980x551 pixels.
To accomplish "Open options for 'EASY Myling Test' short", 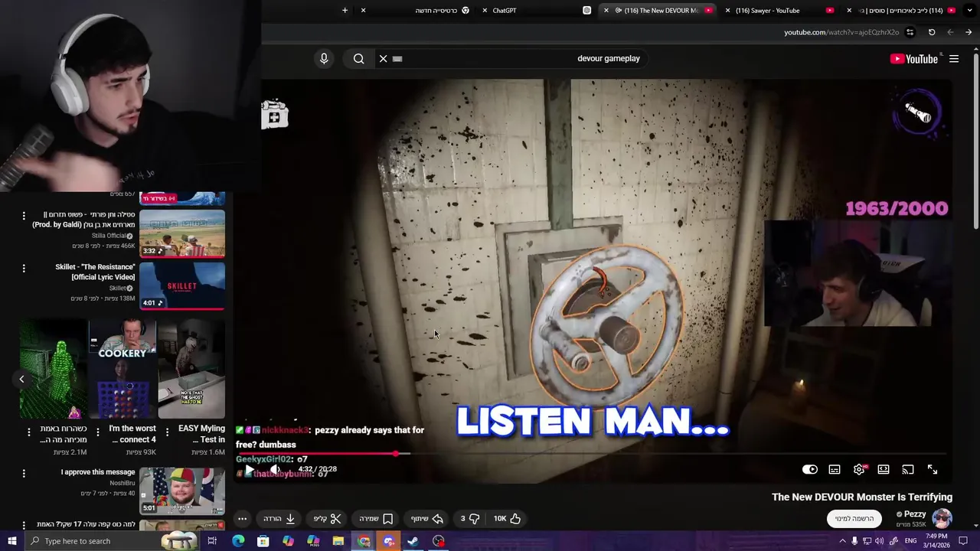I will pos(167,432).
